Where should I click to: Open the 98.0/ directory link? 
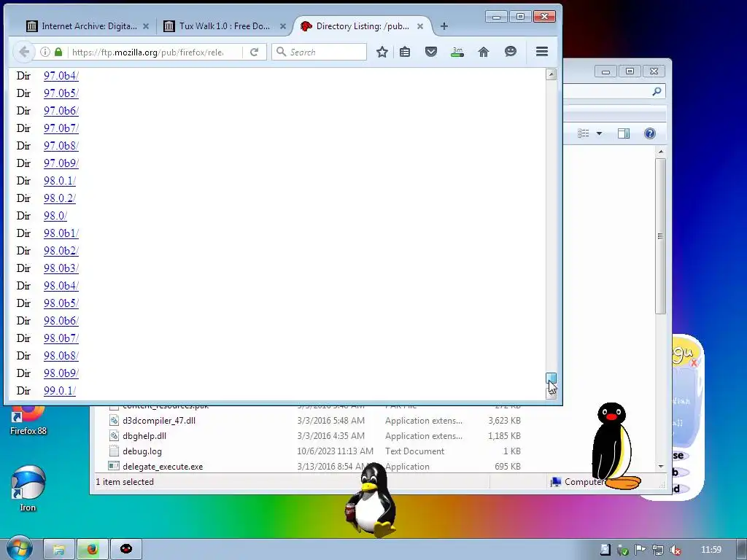55,216
